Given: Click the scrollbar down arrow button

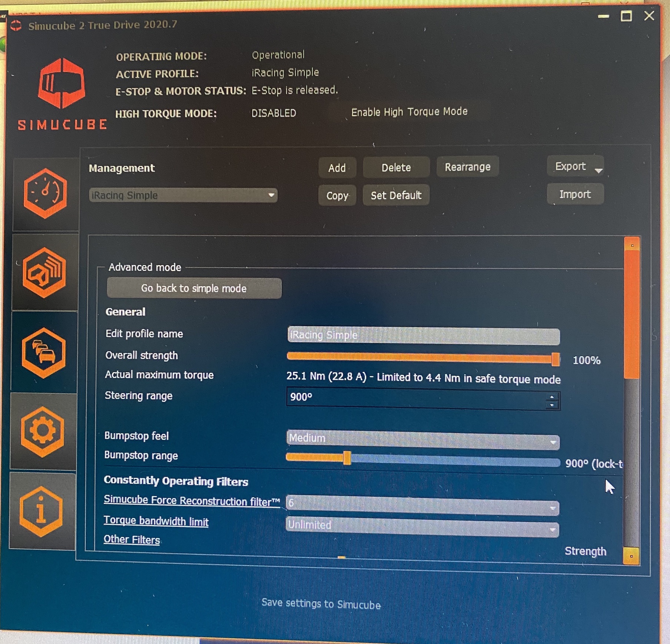Looking at the screenshot, I should [x=631, y=556].
